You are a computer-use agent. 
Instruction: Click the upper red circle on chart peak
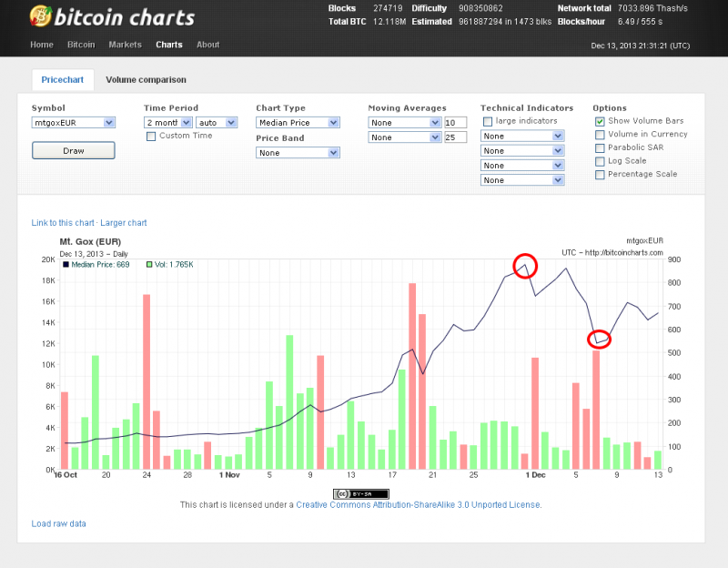525,266
